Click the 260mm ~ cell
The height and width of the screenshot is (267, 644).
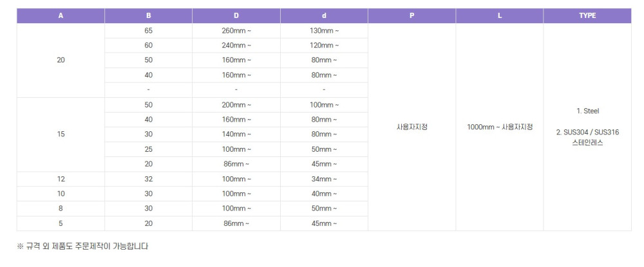point(236,30)
